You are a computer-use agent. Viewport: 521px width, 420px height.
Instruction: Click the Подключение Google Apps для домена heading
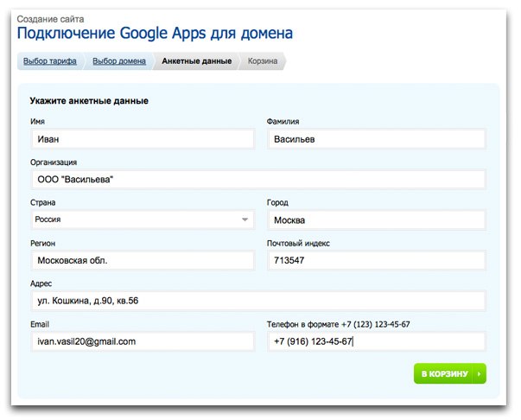click(155, 34)
